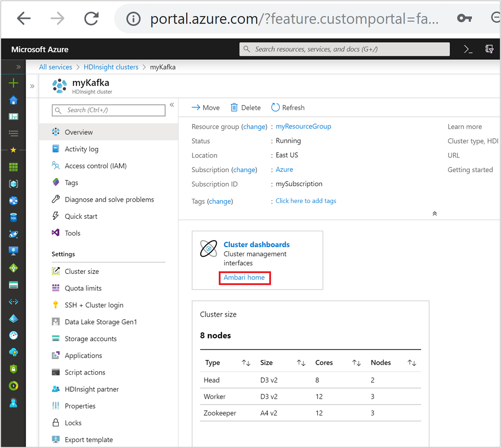501x448 pixels.
Task: Move the cluster to another resource group
Action: pos(205,107)
